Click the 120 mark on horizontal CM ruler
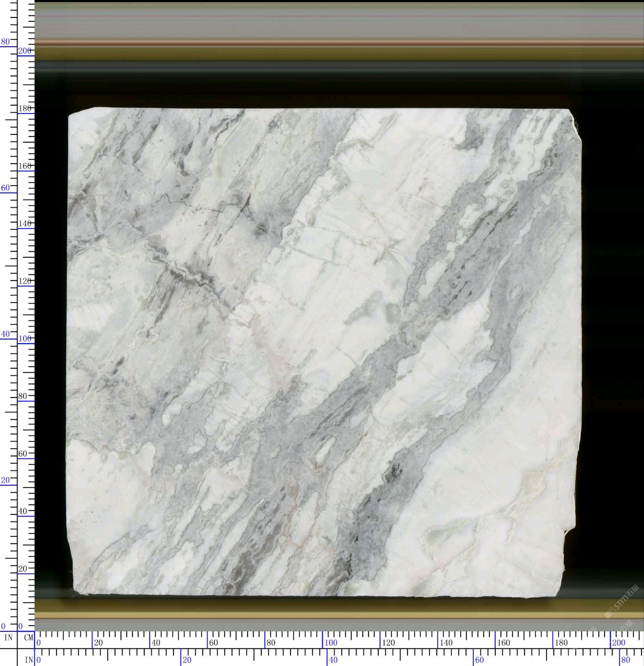644x666 pixels. [x=388, y=642]
